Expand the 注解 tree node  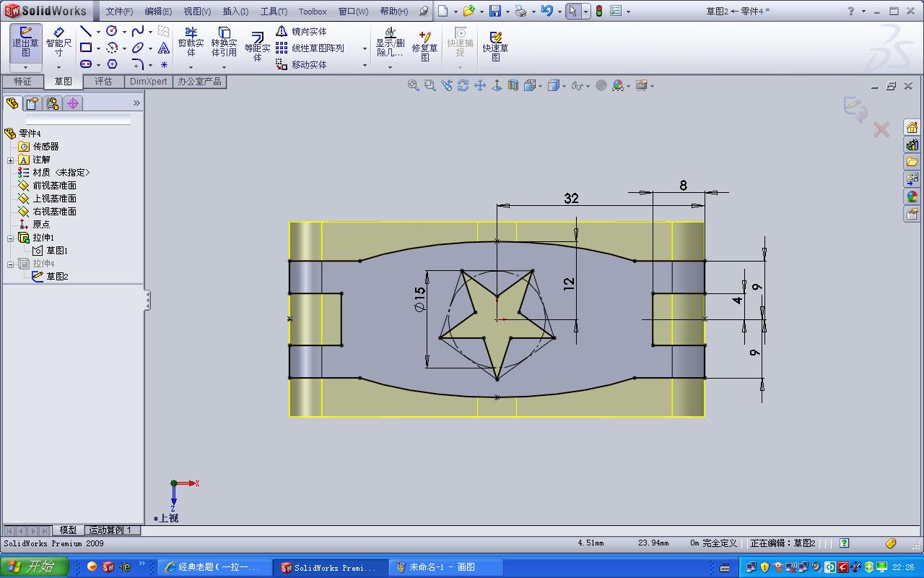[x=11, y=160]
